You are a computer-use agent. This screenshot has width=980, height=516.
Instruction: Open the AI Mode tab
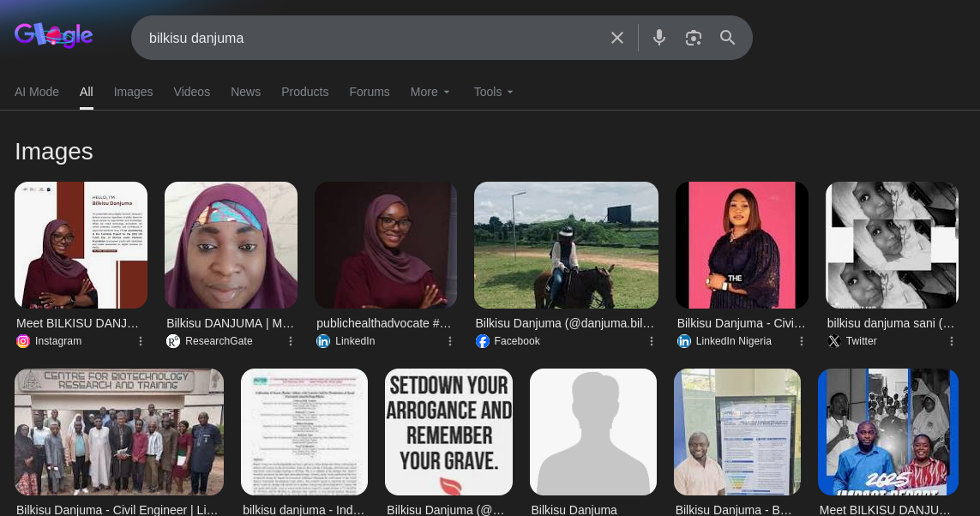pyautogui.click(x=37, y=92)
